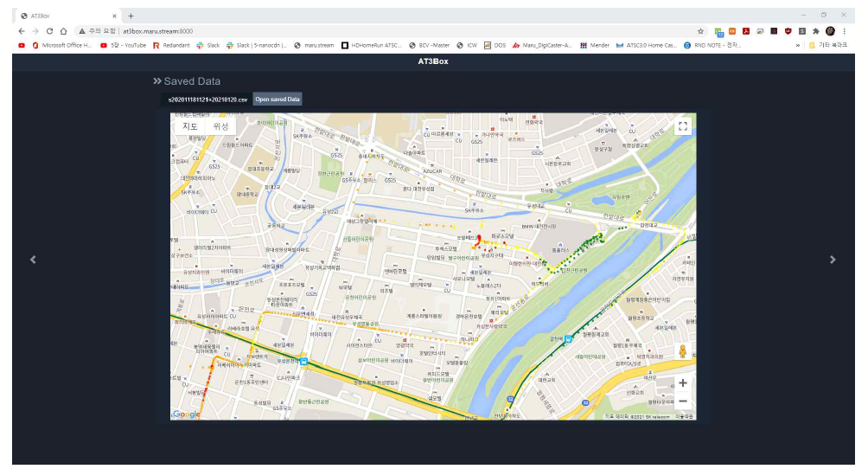This screenshot has height=469, width=868.
Task: Open the 'Slack | 5-nanocdn' bookmark
Action: [256, 46]
